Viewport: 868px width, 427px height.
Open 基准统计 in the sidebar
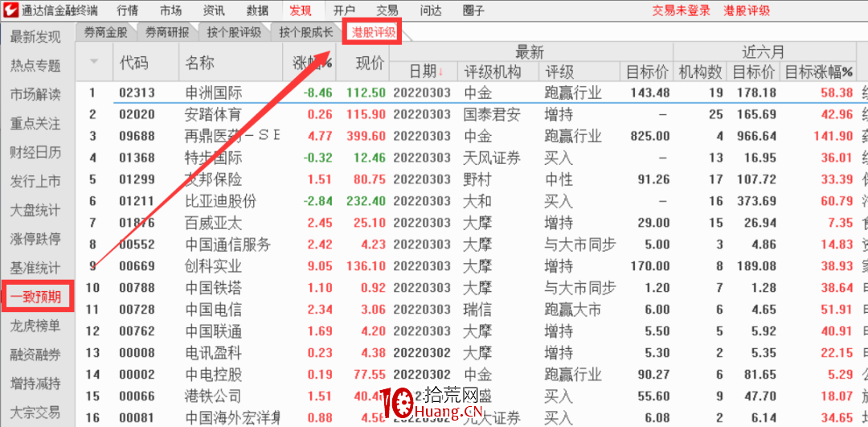(x=35, y=268)
